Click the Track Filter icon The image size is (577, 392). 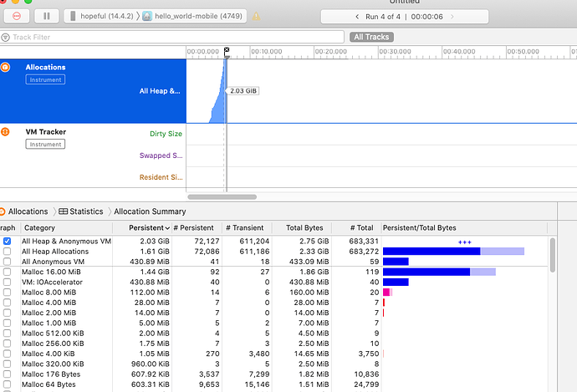pyautogui.click(x=5, y=37)
